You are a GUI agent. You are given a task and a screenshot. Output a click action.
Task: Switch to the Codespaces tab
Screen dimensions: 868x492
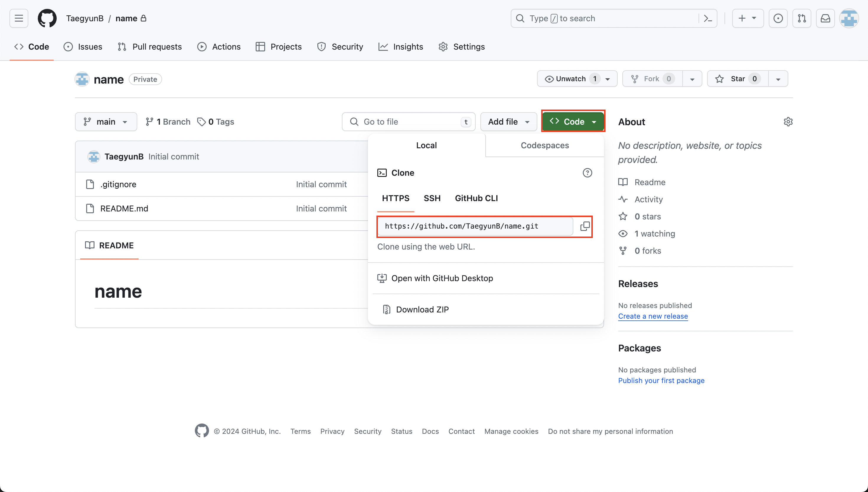click(544, 145)
